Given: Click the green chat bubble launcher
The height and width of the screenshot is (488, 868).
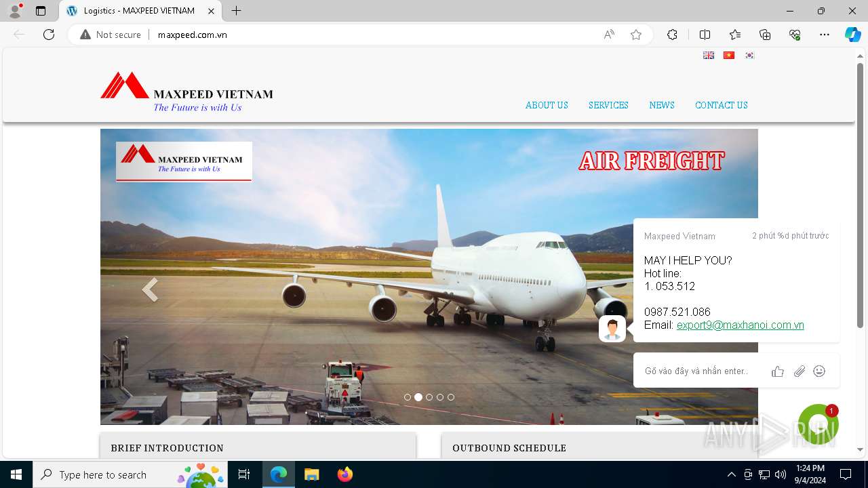Looking at the screenshot, I should tap(818, 424).
